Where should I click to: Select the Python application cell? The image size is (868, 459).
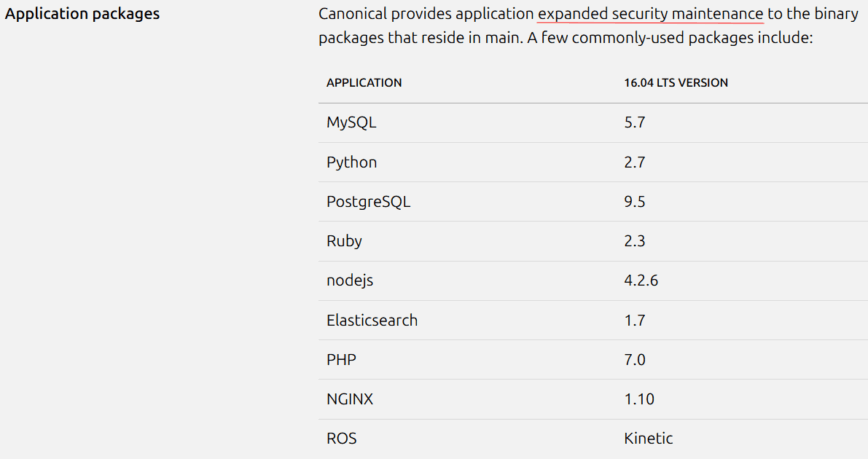tap(351, 162)
